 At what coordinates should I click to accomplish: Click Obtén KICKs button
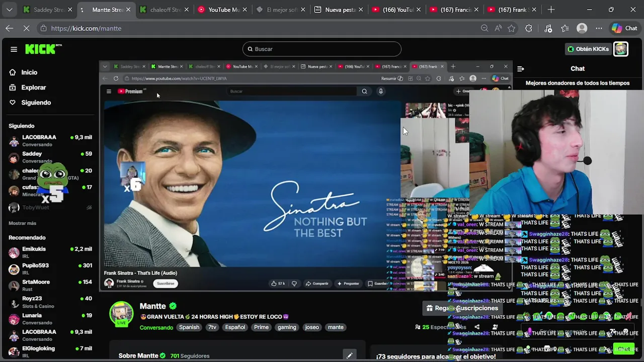pyautogui.click(x=589, y=49)
